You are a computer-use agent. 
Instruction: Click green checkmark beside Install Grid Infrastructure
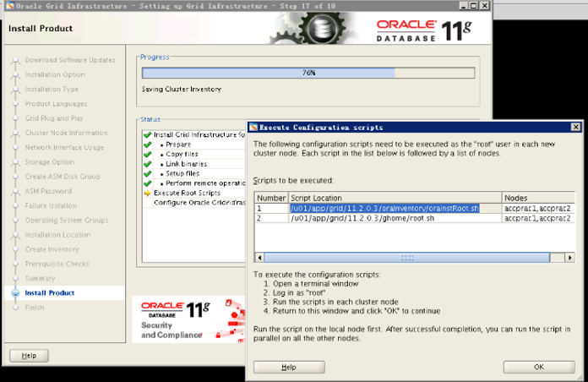tap(147, 134)
